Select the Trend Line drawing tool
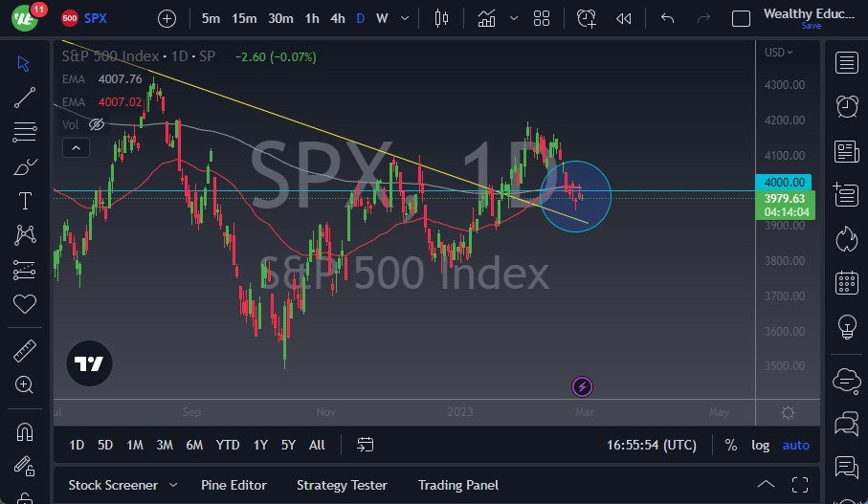 click(25, 97)
